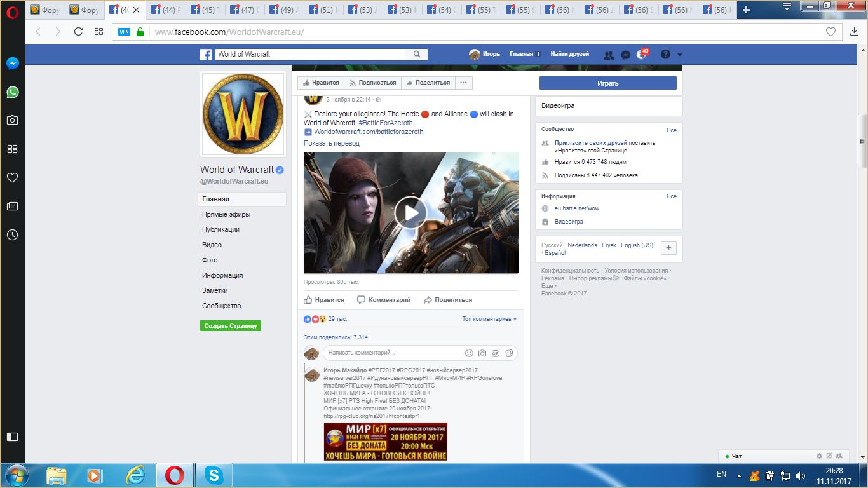Image resolution: width=868 pixels, height=488 pixels.
Task: Expand Топ комментариев sort dropdown
Action: (x=489, y=319)
